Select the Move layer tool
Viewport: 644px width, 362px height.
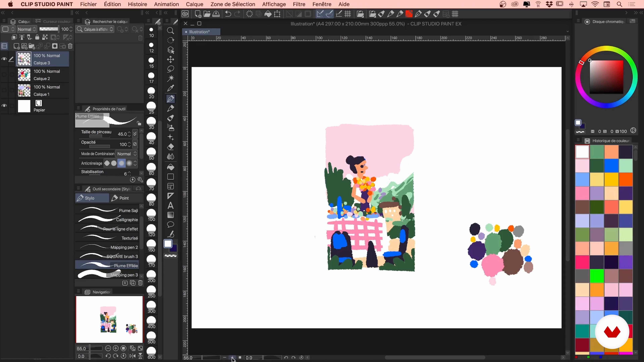(171, 60)
